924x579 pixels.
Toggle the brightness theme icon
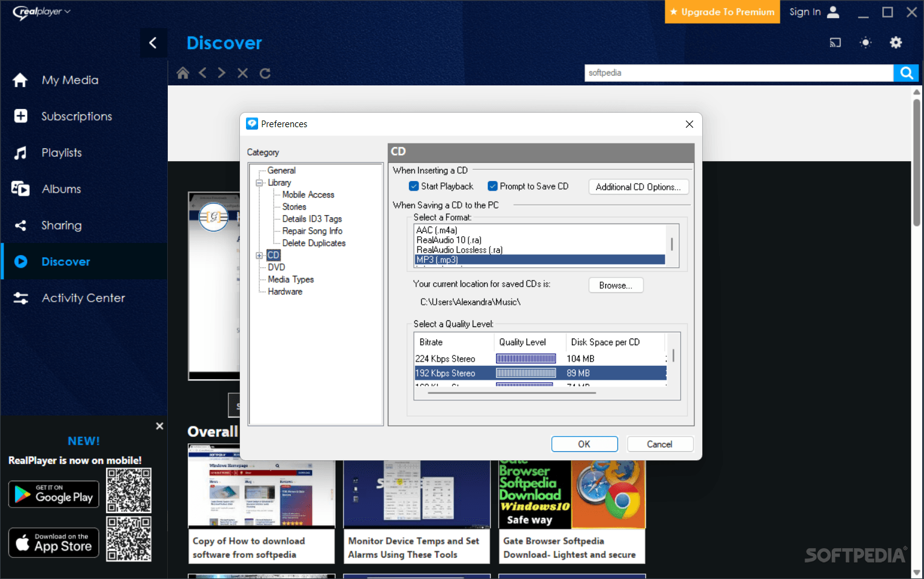click(865, 42)
